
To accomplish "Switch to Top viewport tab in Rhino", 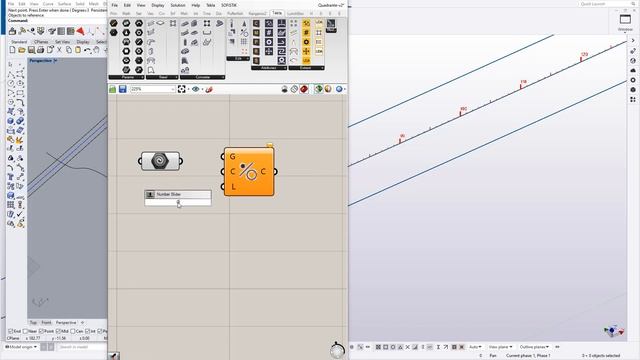I will (33, 322).
